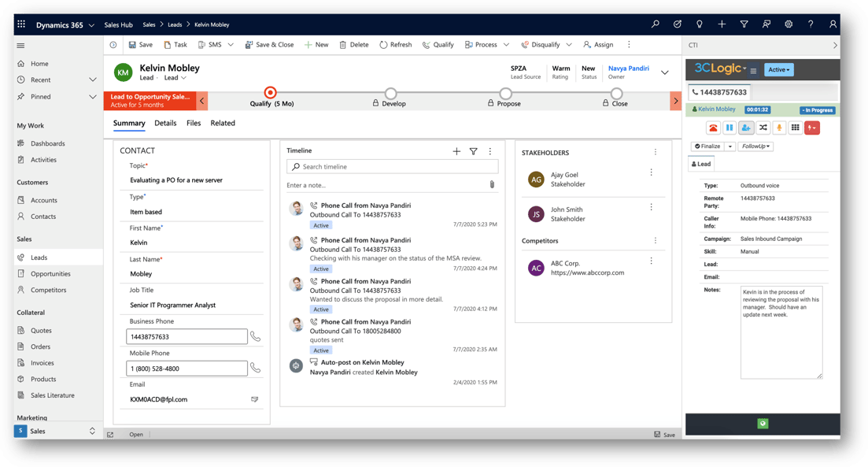Open the Finalize split-button arrow
The width and height of the screenshot is (868, 467).
pos(730,146)
